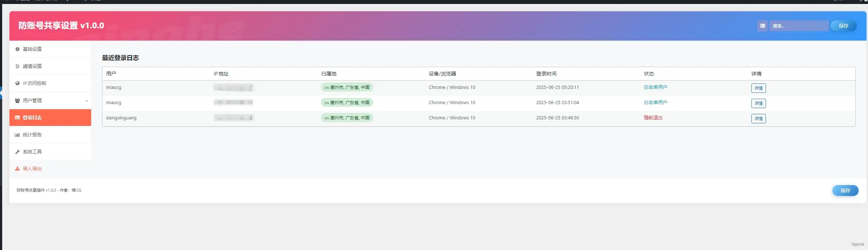Click the bar chart icon beside 统计报告
This screenshot has width=868, height=250.
17,135
